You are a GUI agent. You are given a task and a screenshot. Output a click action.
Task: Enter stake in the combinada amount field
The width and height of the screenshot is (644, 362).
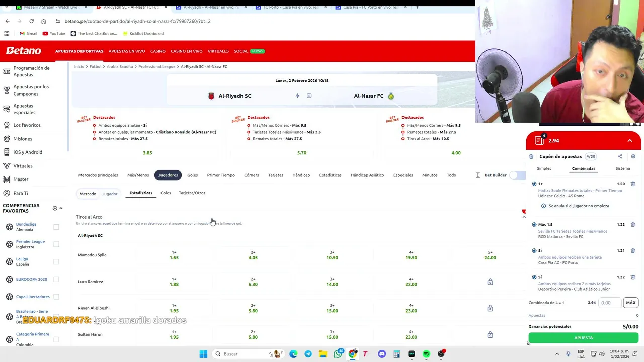(610, 303)
